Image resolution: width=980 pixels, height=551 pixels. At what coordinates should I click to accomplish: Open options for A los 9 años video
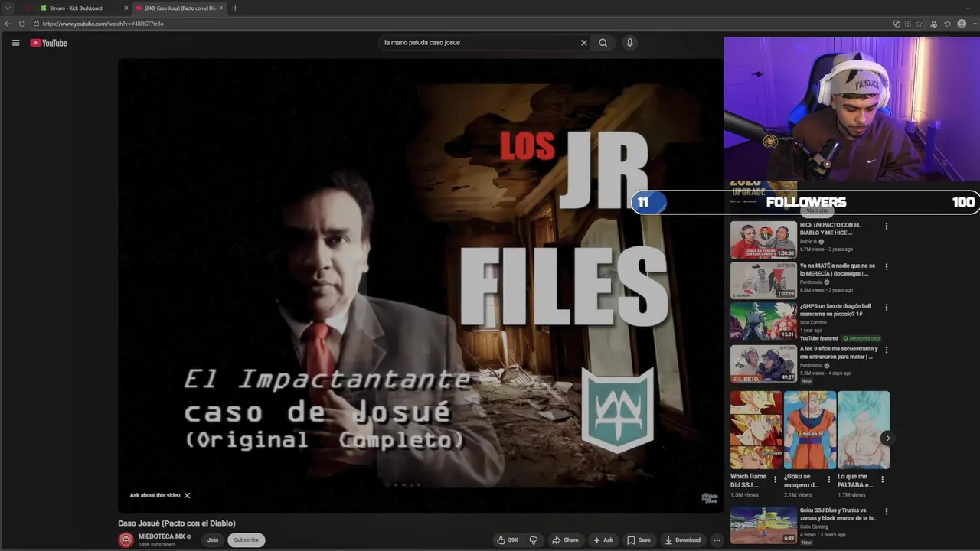pos(887,350)
